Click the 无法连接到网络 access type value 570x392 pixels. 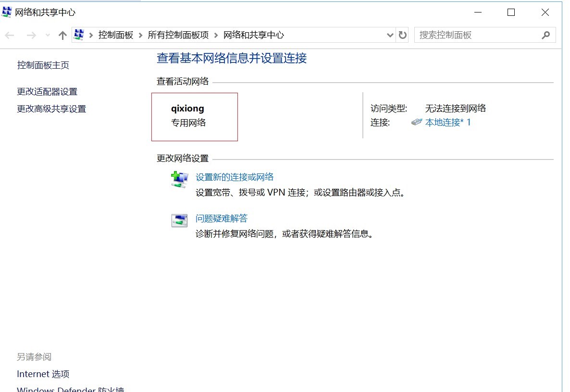(x=456, y=108)
